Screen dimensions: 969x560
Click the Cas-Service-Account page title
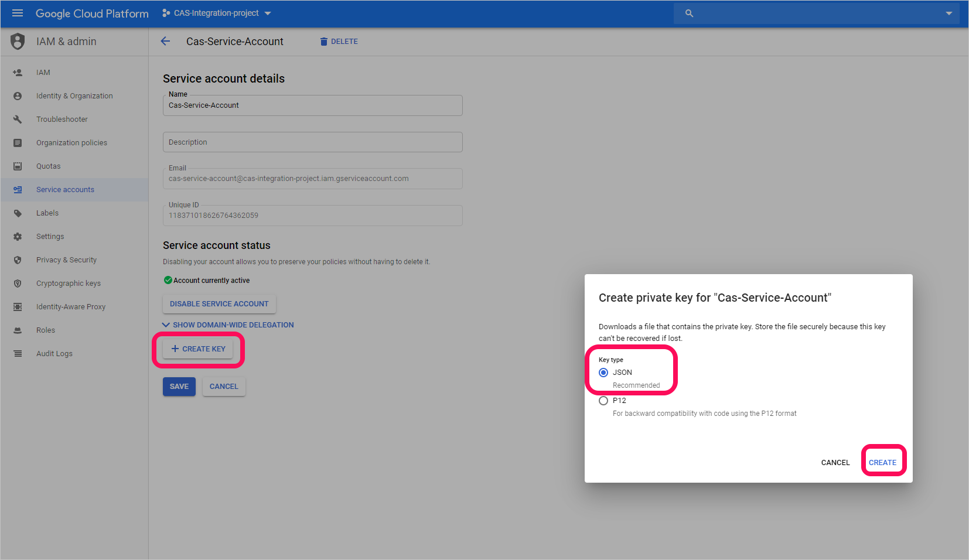[235, 42]
